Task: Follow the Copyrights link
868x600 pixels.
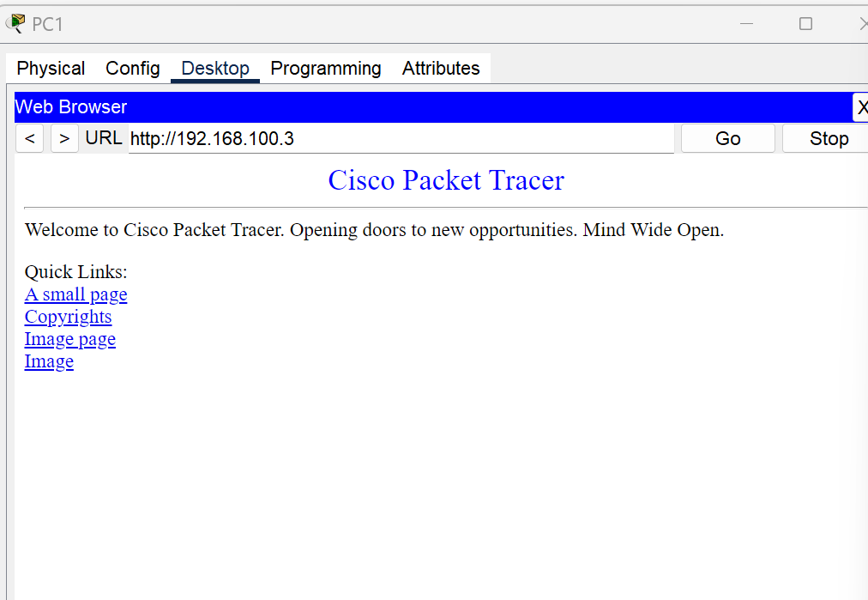Action: [x=68, y=317]
